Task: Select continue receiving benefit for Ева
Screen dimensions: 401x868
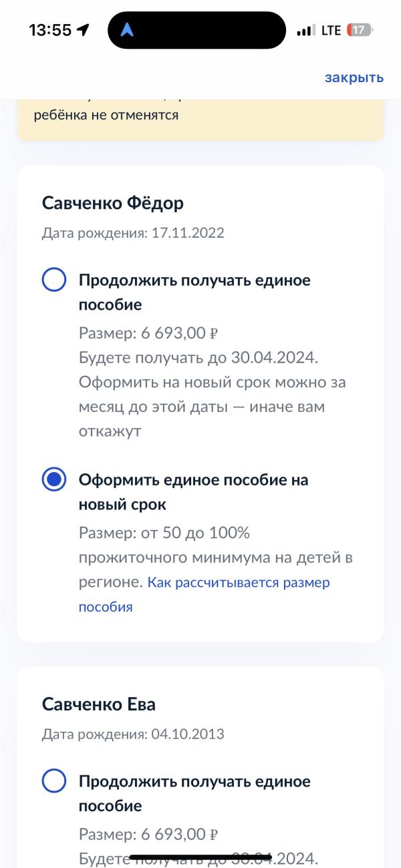Action: click(53, 781)
